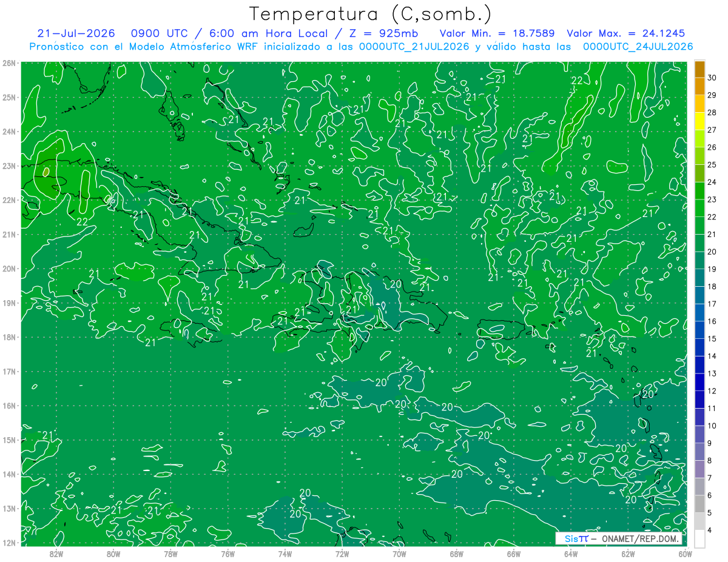Click latitude axis label '18N'
Screen dimensions: 728x562
(8, 337)
